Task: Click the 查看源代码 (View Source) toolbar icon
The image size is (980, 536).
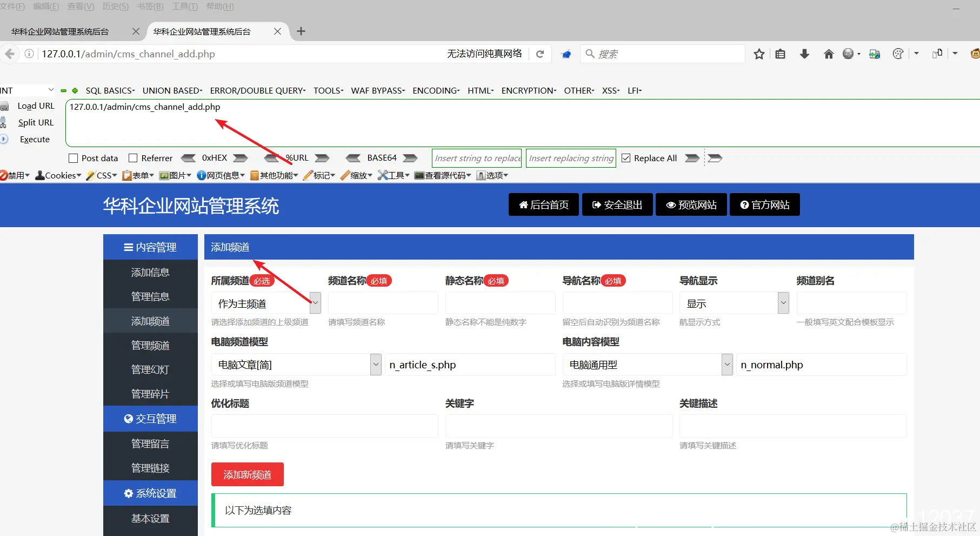Action: tap(442, 175)
